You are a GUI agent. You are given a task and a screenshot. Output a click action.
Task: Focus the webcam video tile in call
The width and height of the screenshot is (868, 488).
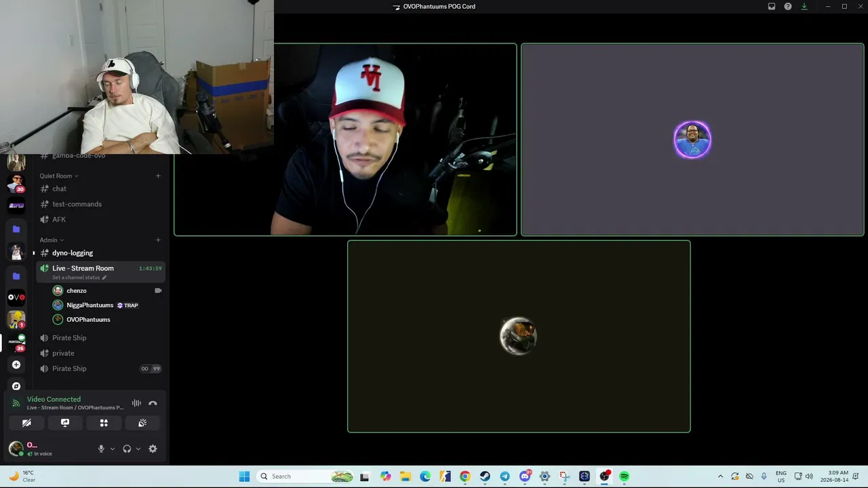345,140
